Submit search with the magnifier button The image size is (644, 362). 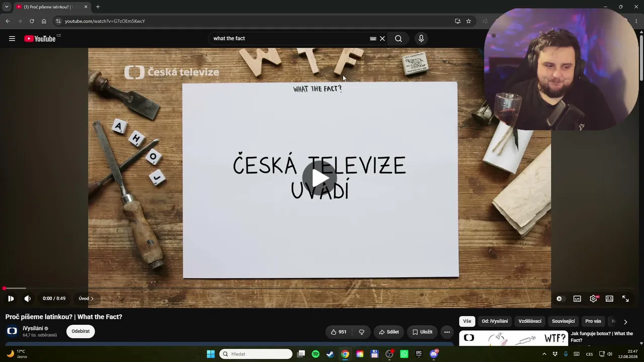pos(398,39)
